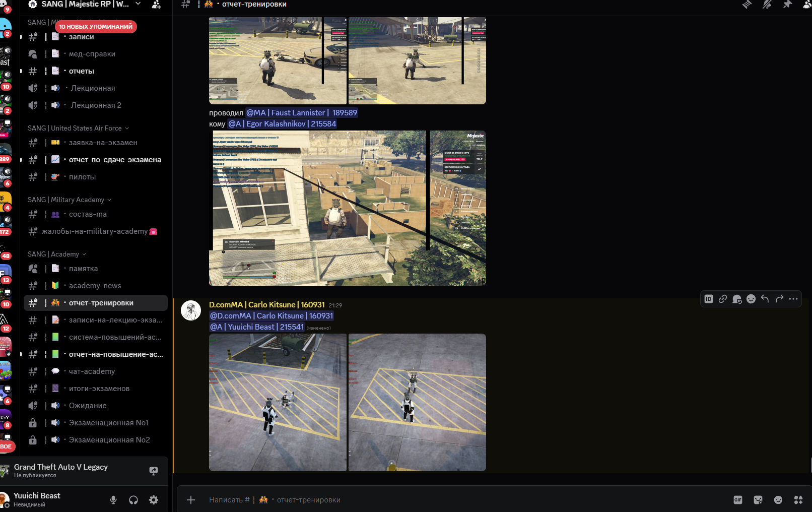This screenshot has width=812, height=512.
Task: Open D.comMA | Carlo Kitsune author name profile
Action: 267,305
